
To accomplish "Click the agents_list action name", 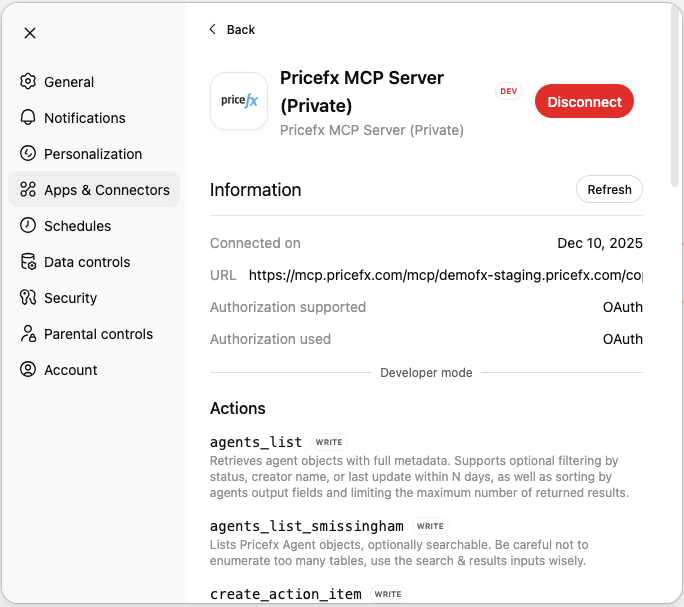I will 256,442.
